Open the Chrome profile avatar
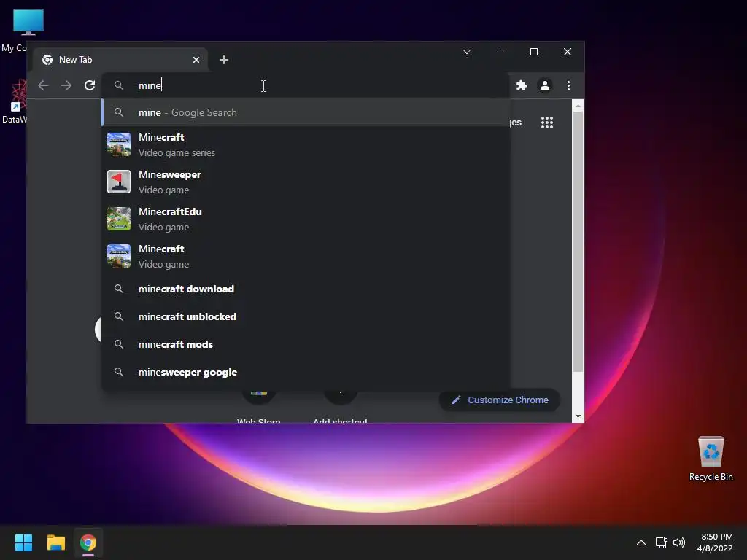Viewport: 747px width, 560px height. 545,85
